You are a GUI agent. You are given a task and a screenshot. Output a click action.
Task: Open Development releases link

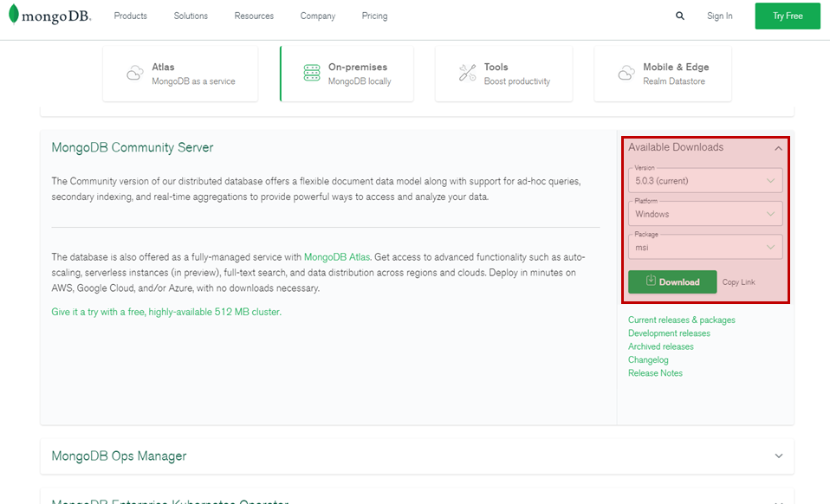pyautogui.click(x=669, y=333)
